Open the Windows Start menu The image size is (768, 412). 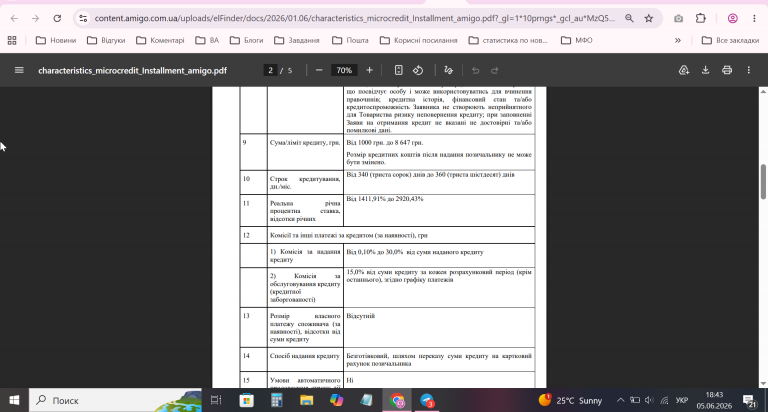pyautogui.click(x=14, y=400)
